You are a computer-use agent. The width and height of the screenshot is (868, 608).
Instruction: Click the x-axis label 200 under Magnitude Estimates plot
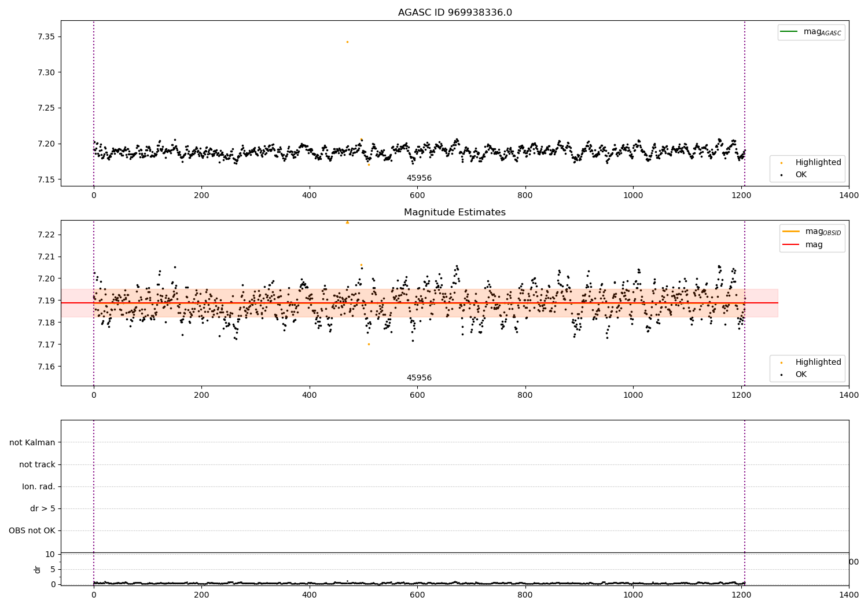pos(201,395)
